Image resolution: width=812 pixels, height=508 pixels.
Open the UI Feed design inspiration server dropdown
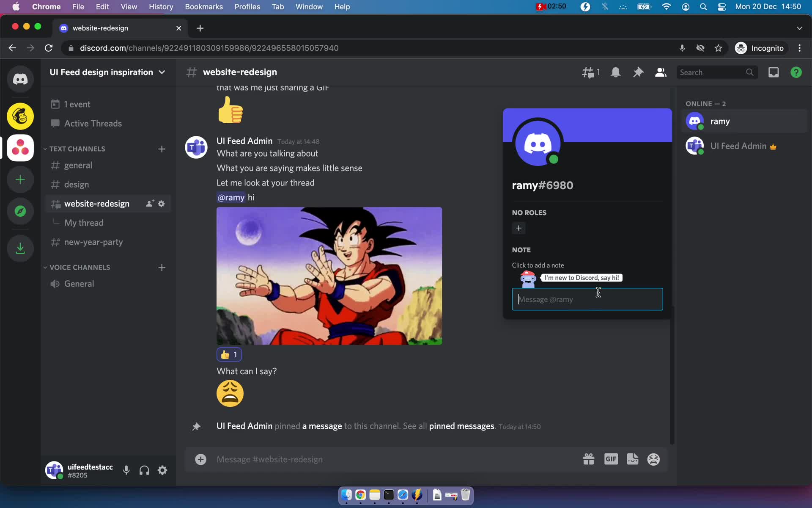[107, 72]
